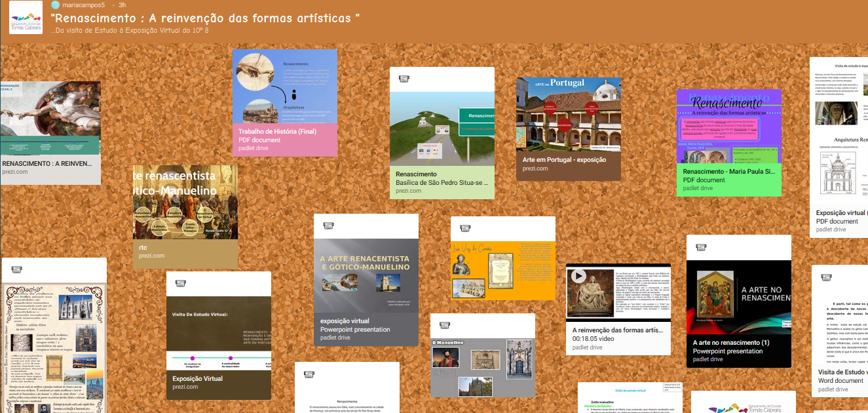Open Creation of Adam thumbnail on RENASCIMENTO prezi card
The height and width of the screenshot is (413, 868).
coord(50,118)
